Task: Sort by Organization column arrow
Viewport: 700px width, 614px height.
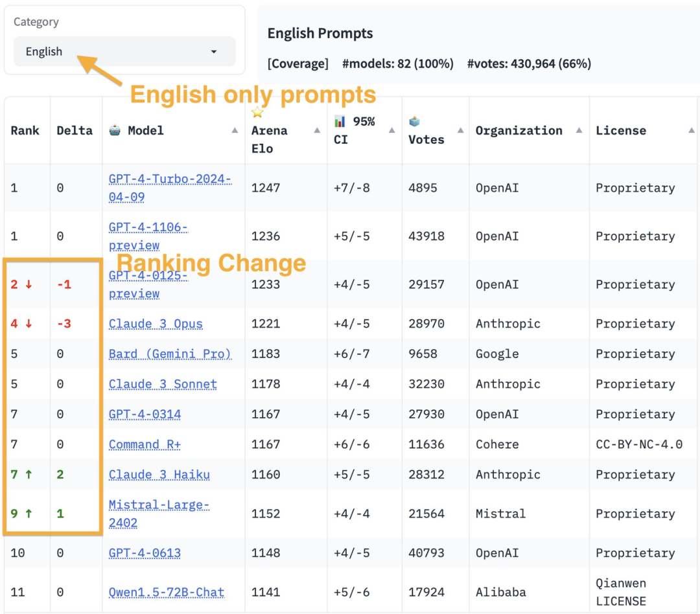Action: pyautogui.click(x=579, y=131)
